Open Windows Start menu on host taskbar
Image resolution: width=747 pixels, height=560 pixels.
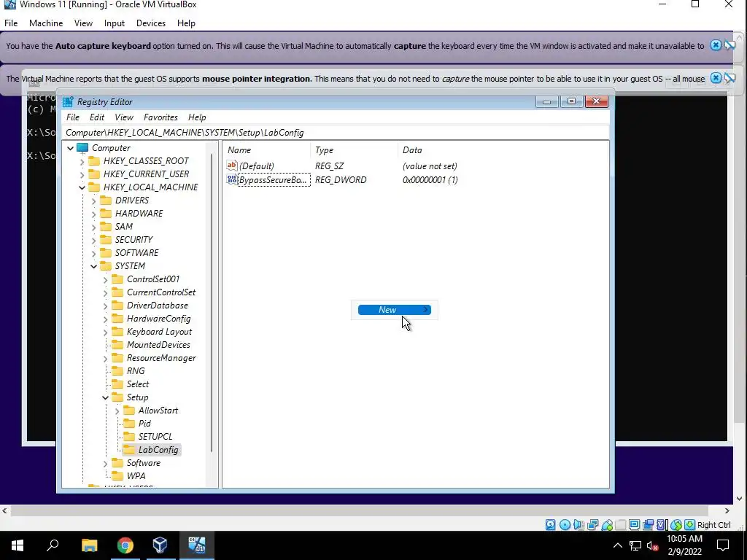pos(18,545)
